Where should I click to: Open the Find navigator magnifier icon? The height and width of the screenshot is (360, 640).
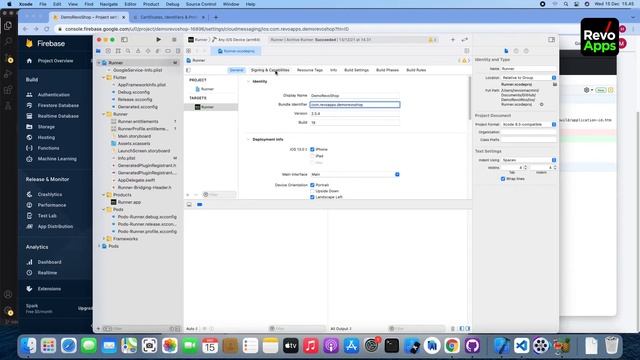[x=128, y=51]
